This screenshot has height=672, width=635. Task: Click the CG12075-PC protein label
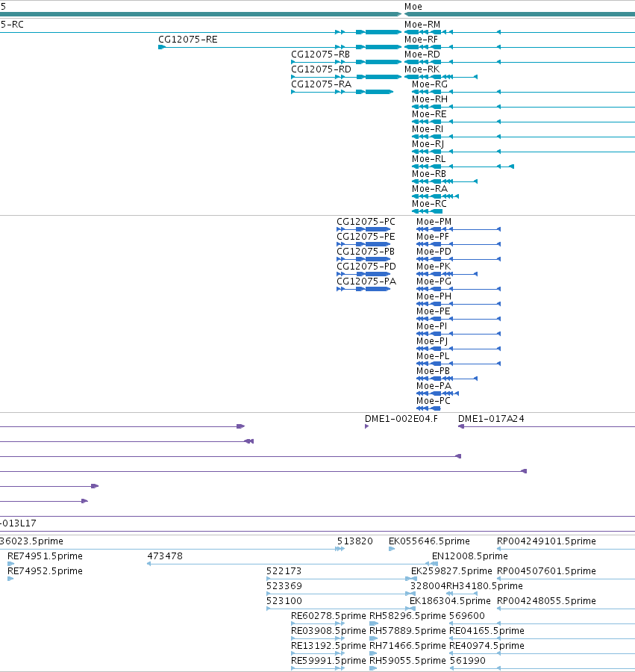tap(366, 222)
